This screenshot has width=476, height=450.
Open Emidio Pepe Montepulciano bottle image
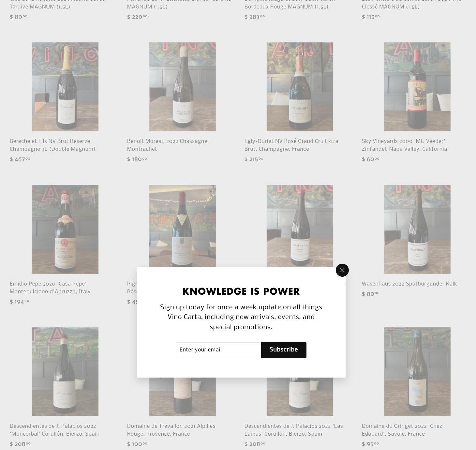pos(65,229)
